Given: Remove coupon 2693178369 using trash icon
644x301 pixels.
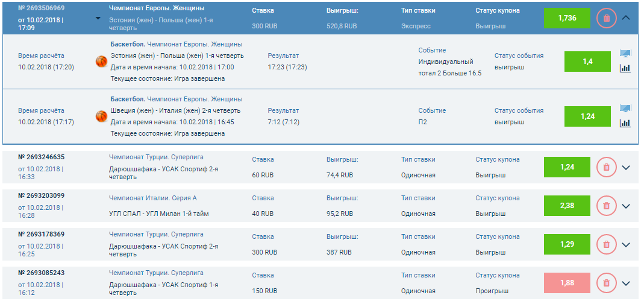Looking at the screenshot, I should coord(606,244).
